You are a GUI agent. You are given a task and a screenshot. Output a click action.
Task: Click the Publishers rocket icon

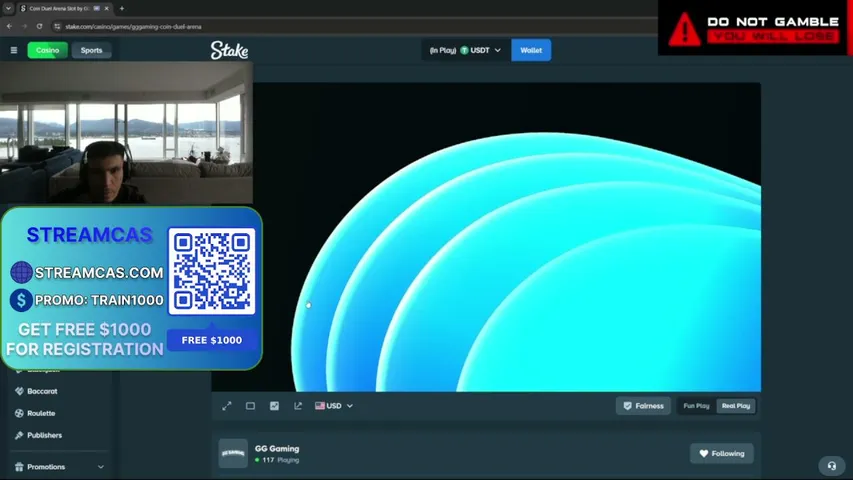pos(20,435)
